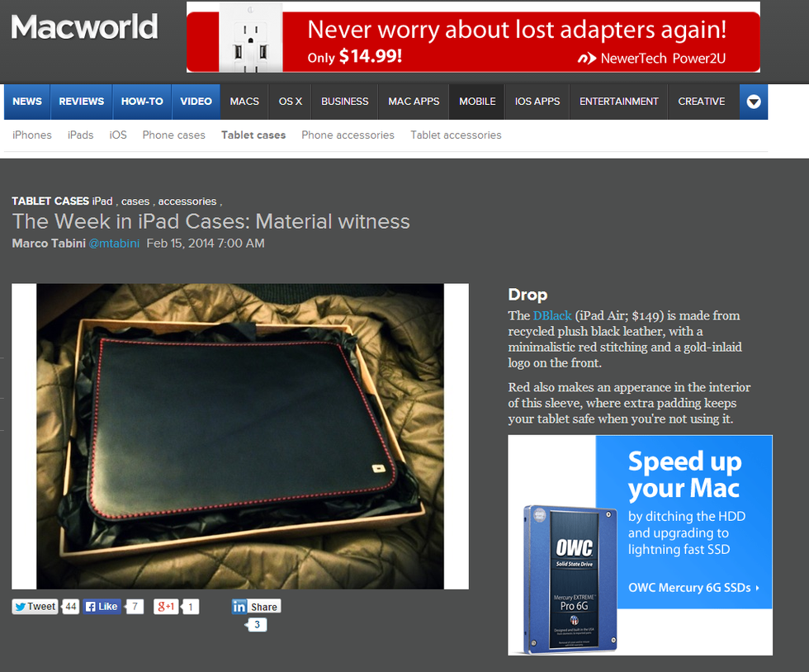Open author Marco Tabini's page
The width and height of the screenshot is (809, 672).
[49, 244]
